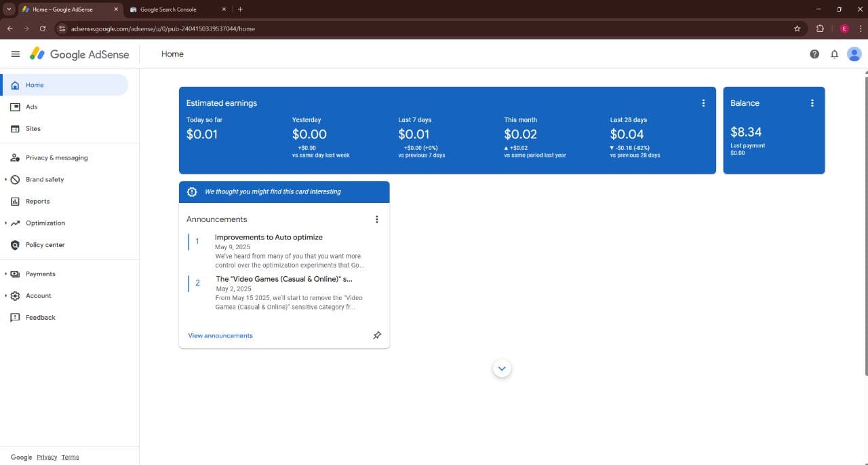Image resolution: width=868 pixels, height=465 pixels.
Task: Open Reports in the sidebar
Action: click(64, 201)
